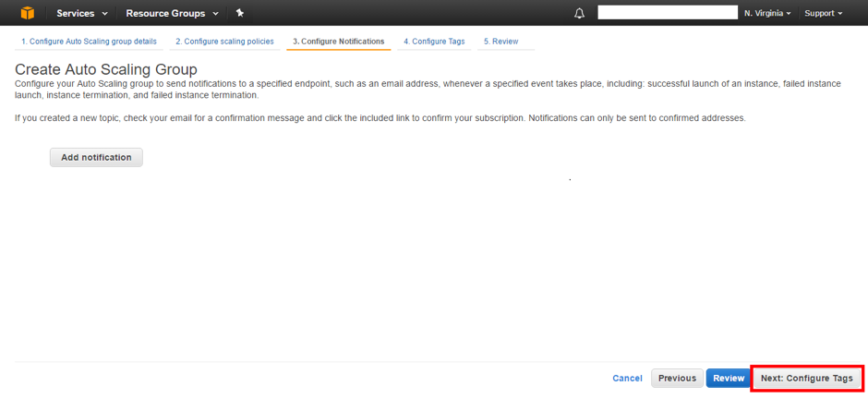
Task: Click the Create Auto Scaling Group heading
Action: (x=106, y=69)
